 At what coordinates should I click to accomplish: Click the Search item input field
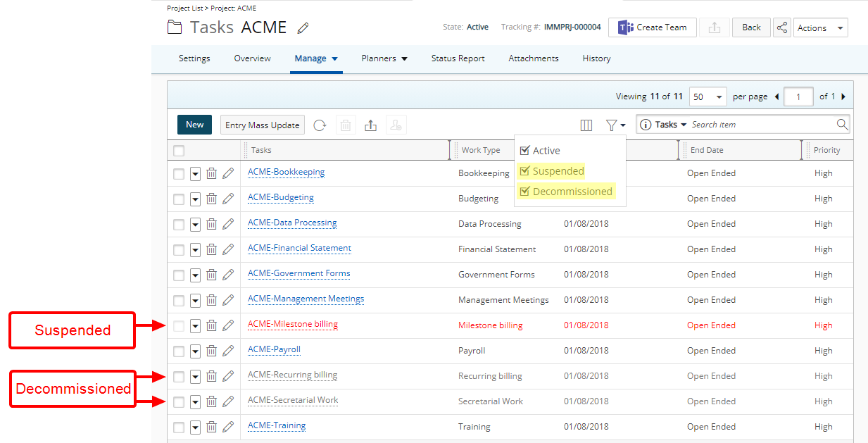[762, 125]
